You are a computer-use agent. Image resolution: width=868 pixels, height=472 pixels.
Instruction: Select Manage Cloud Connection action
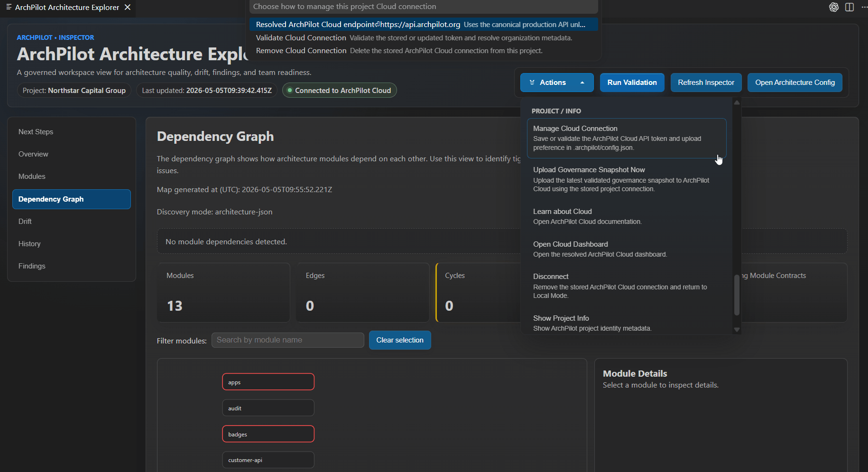click(x=626, y=138)
